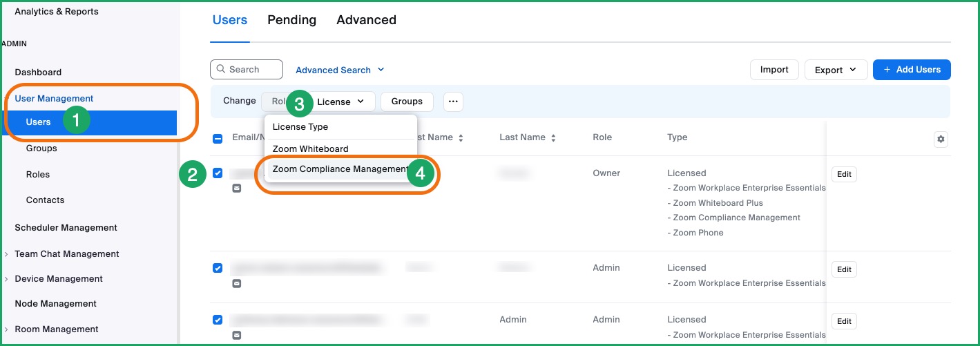
Task: Open the Export dropdown menu
Action: coord(835,70)
